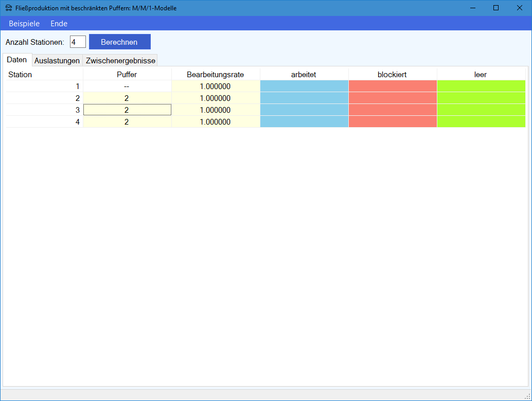Click the Anzahl Stationen input field
Viewport: 532px width, 401px height.
click(x=78, y=42)
